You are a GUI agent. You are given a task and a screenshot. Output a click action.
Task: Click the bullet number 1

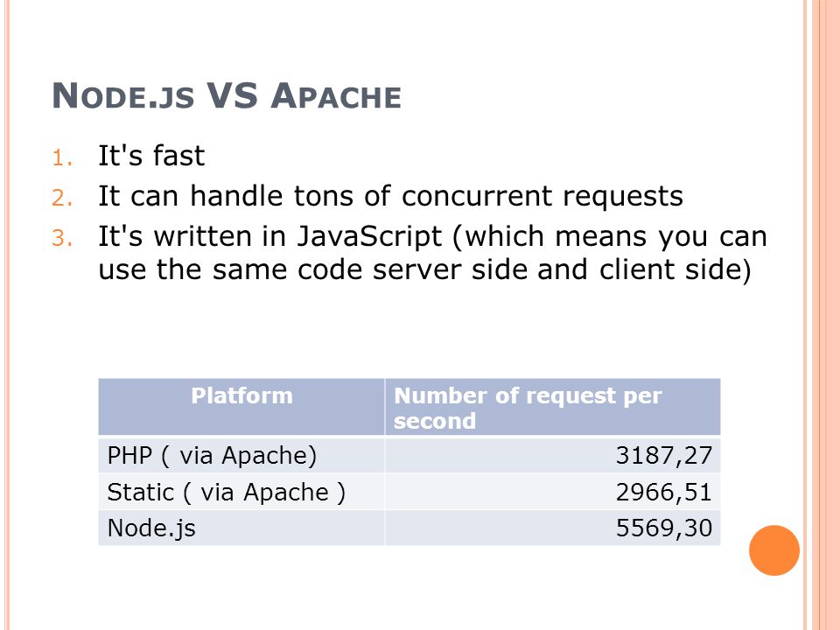tap(62, 158)
